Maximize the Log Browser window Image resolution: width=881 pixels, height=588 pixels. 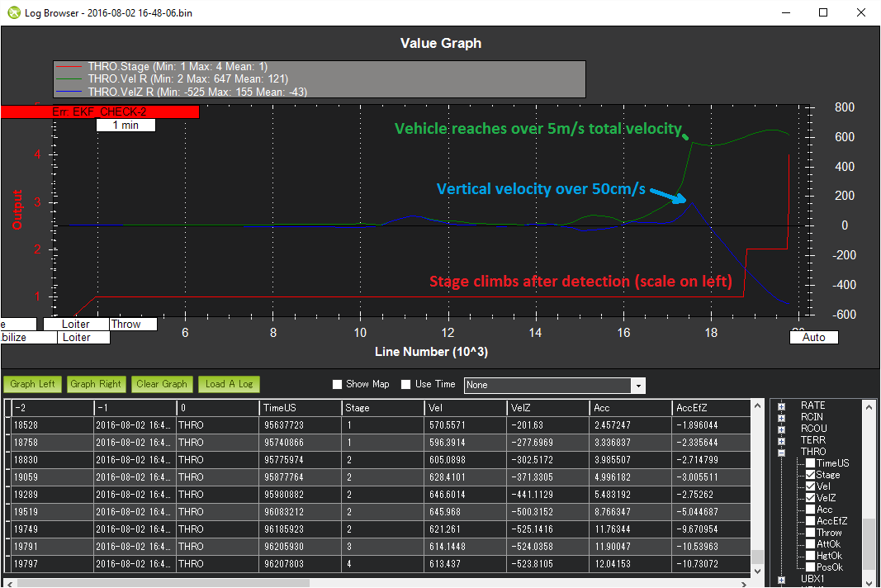[x=823, y=12]
